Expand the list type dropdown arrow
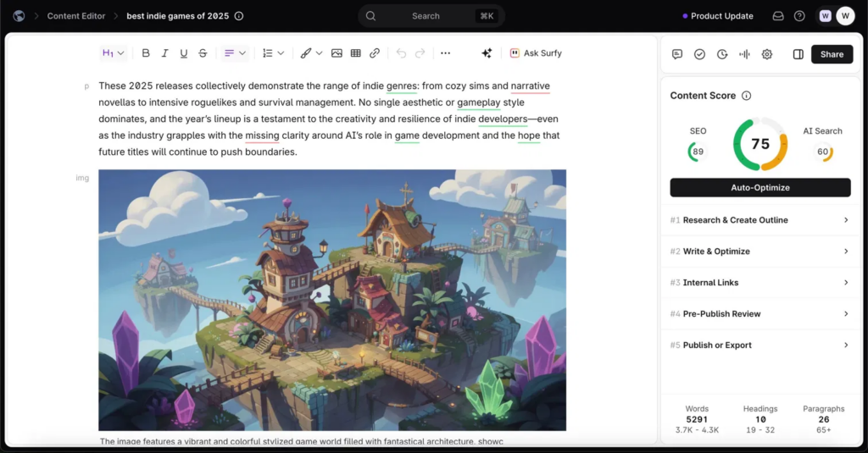This screenshot has height=453, width=868. pyautogui.click(x=281, y=53)
